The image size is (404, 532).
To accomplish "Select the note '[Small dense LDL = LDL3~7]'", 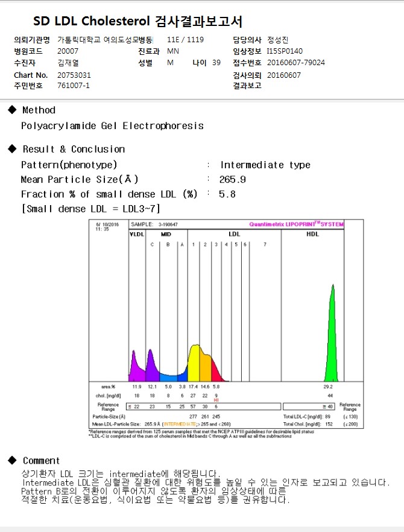I will (90, 209).
